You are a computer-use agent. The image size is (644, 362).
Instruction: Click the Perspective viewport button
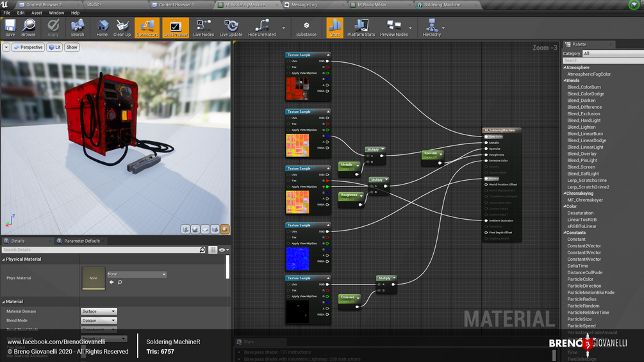pos(28,47)
